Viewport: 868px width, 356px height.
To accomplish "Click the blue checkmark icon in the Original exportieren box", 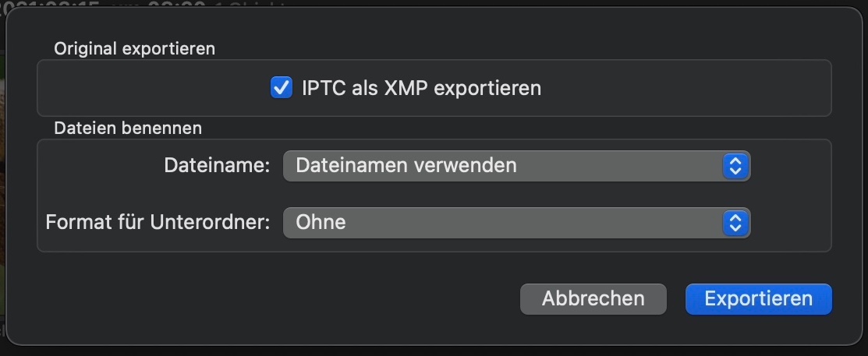I will click(x=281, y=88).
